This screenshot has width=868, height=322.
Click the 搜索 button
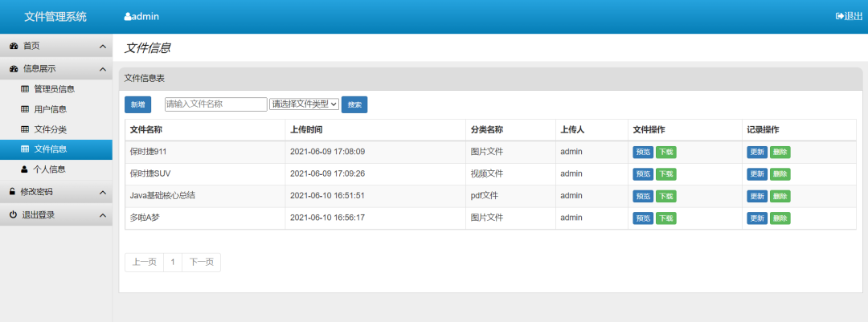click(354, 104)
